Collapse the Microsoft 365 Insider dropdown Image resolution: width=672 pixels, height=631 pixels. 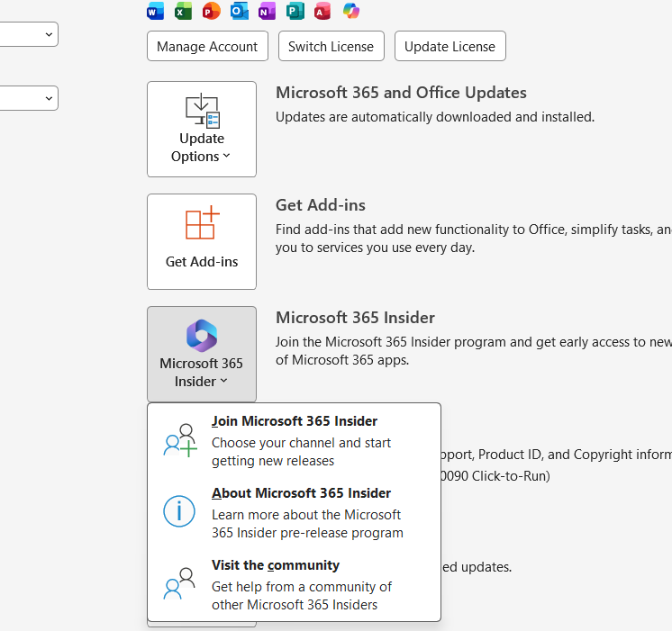click(202, 354)
